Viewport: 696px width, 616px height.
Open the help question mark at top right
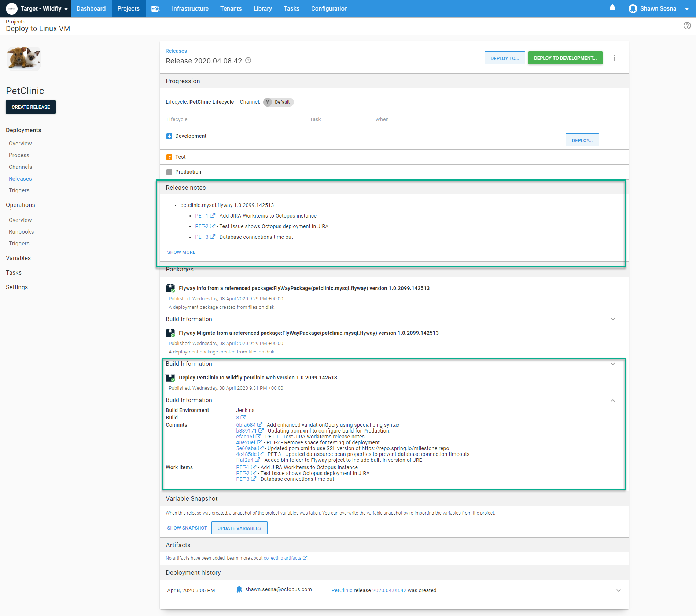(x=687, y=26)
